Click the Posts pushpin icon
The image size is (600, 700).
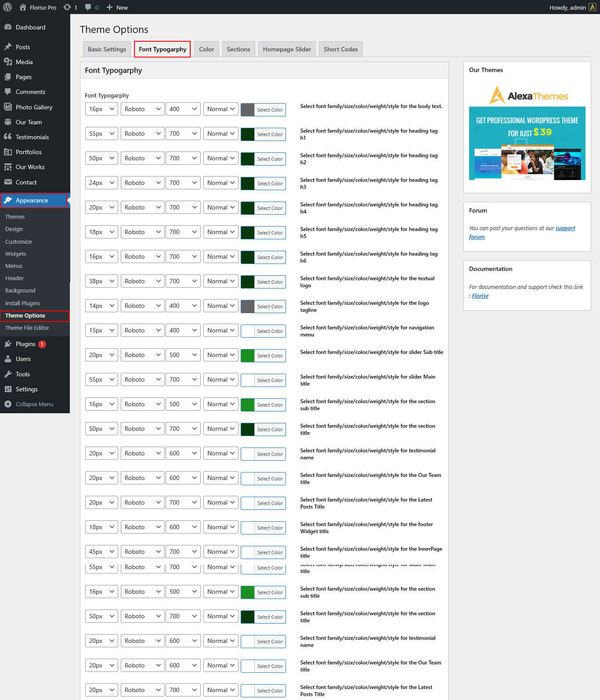8,47
